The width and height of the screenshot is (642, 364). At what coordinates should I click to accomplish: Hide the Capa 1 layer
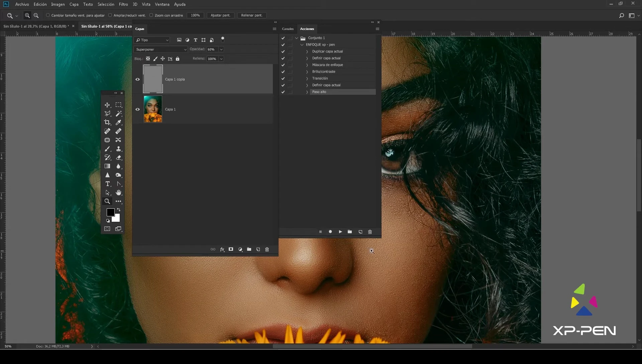137,110
